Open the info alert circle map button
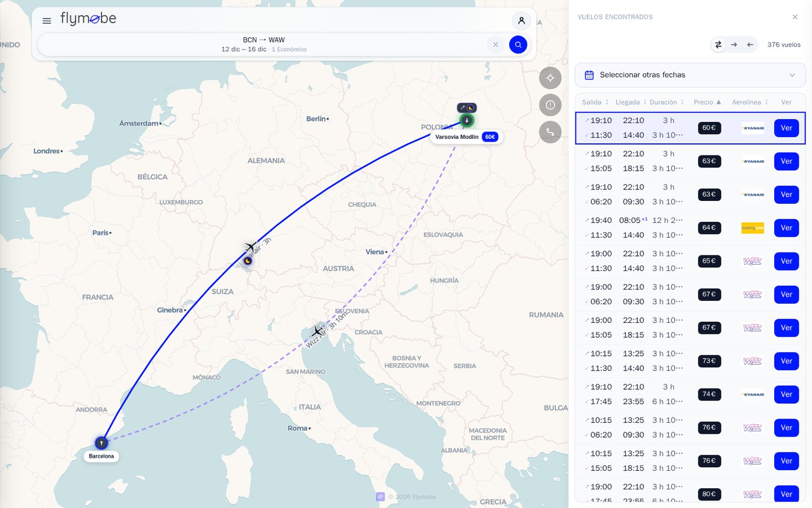The width and height of the screenshot is (812, 508). pyautogui.click(x=550, y=105)
